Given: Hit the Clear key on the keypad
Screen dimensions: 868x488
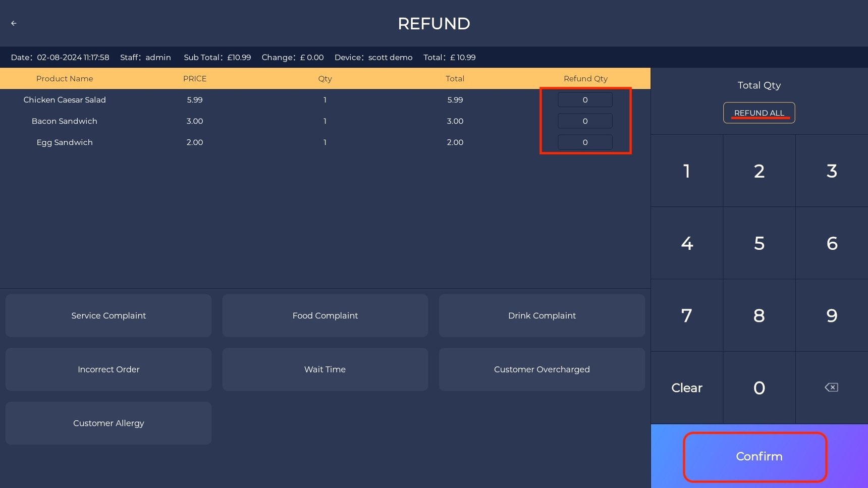Looking at the screenshot, I should click(x=687, y=388).
